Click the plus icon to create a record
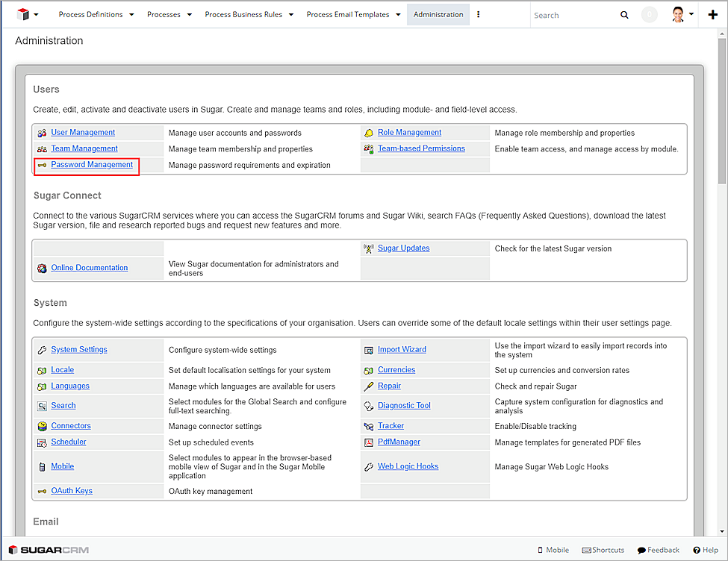This screenshot has width=728, height=561. pyautogui.click(x=715, y=14)
